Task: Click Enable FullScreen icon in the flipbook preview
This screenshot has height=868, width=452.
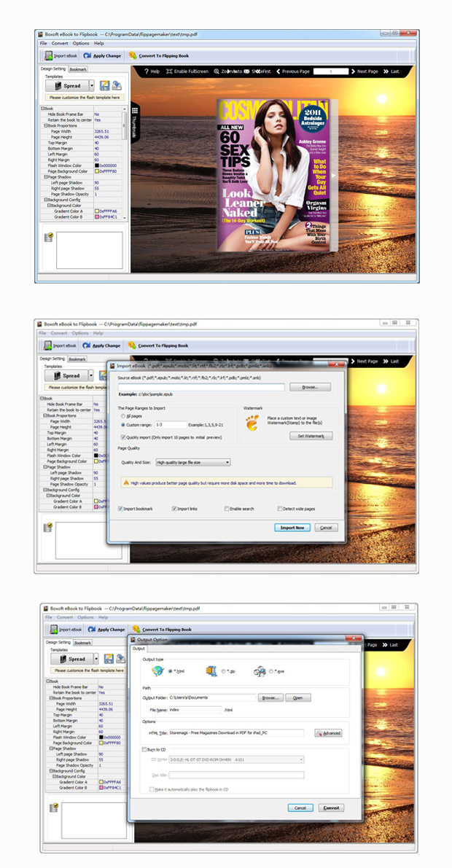Action: [169, 71]
